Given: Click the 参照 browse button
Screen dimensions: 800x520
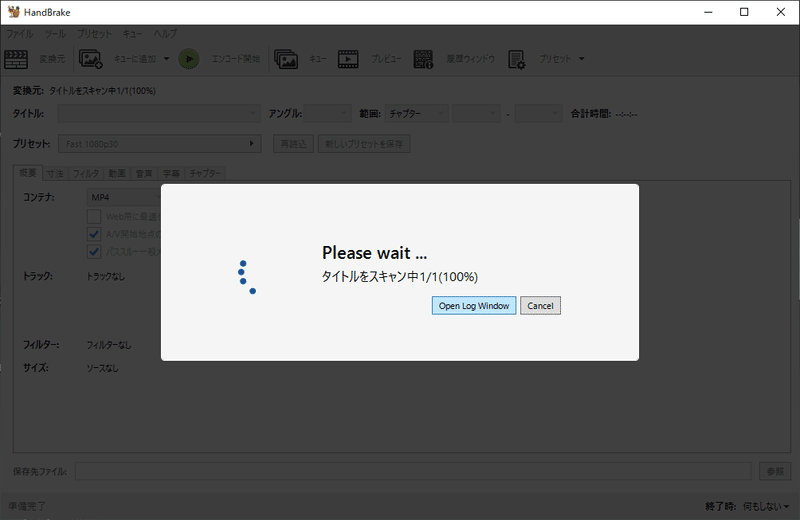Looking at the screenshot, I should (x=775, y=472).
